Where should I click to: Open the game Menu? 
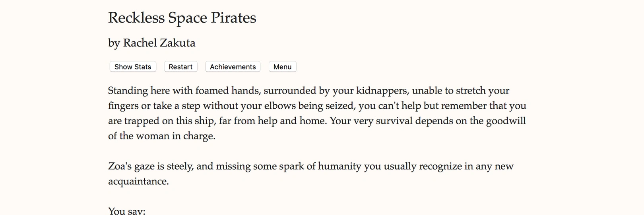click(282, 67)
